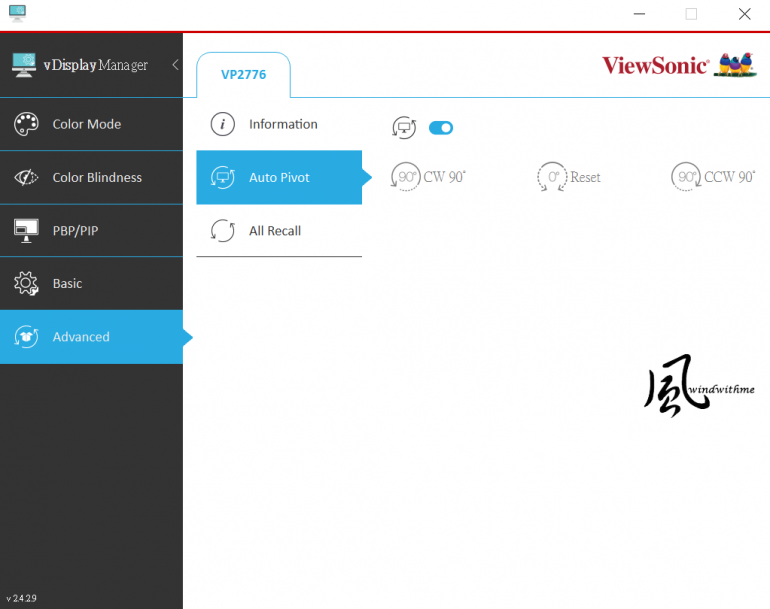Click the All Recall text label
The width and height of the screenshot is (770, 609).
tap(275, 231)
